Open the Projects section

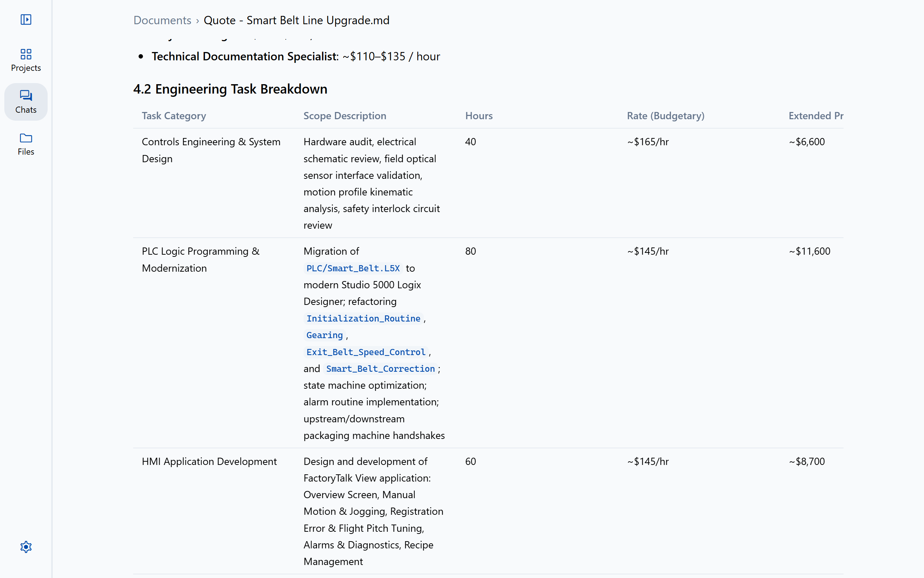click(x=26, y=60)
